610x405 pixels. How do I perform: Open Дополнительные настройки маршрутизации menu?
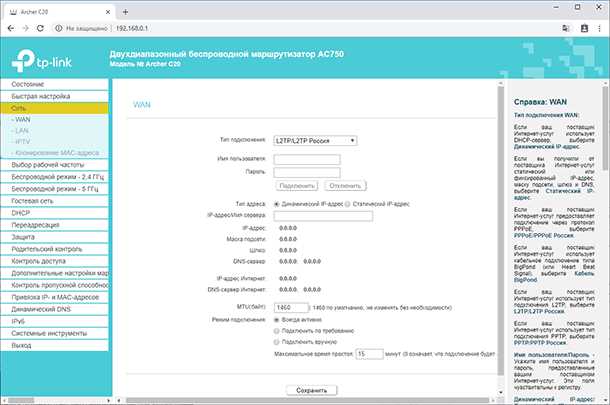click(54, 273)
